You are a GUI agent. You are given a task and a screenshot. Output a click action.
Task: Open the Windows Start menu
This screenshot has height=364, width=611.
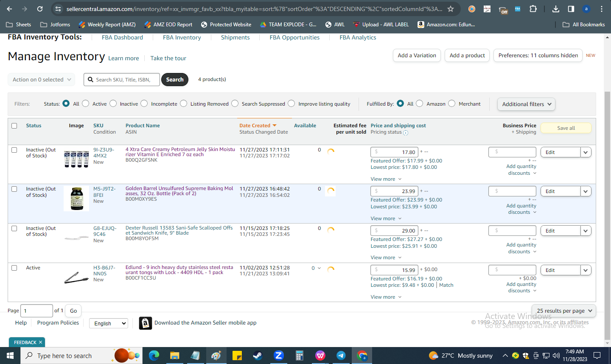click(10, 356)
